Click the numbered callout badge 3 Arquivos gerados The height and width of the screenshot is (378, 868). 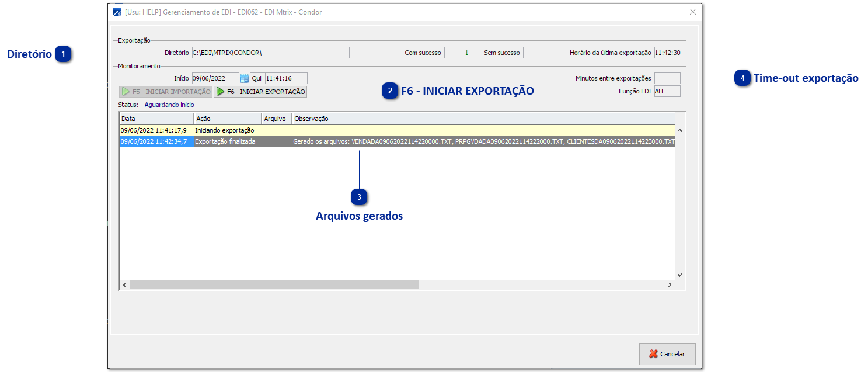(x=359, y=197)
